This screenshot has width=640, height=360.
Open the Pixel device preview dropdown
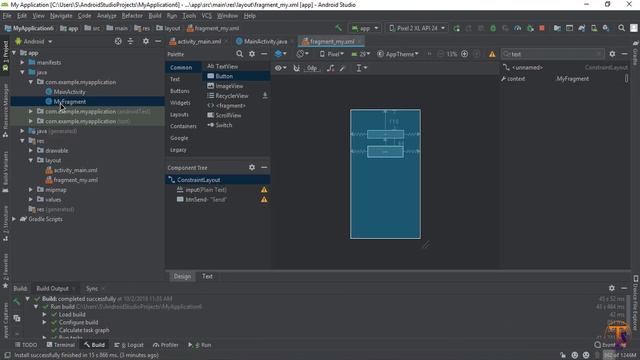331,54
